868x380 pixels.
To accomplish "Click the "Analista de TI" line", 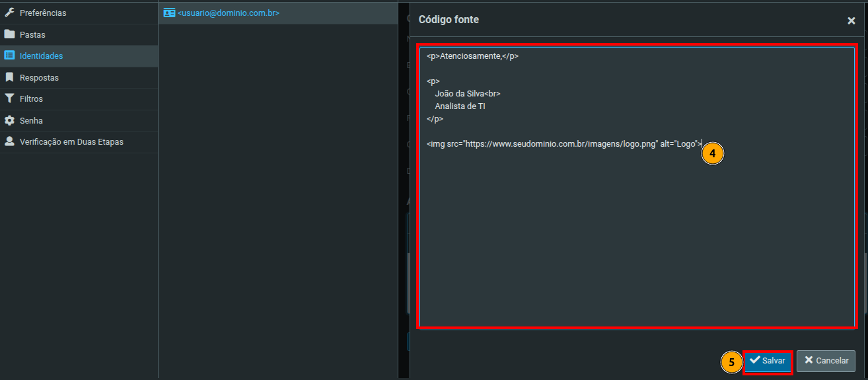I will [460, 106].
